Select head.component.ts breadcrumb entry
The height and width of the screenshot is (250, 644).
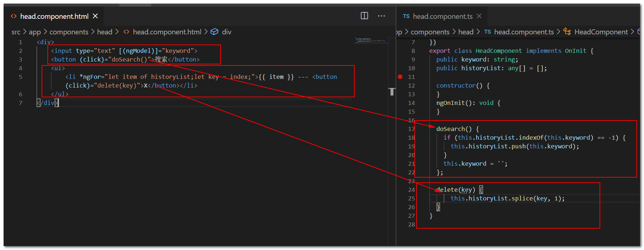coord(524,32)
